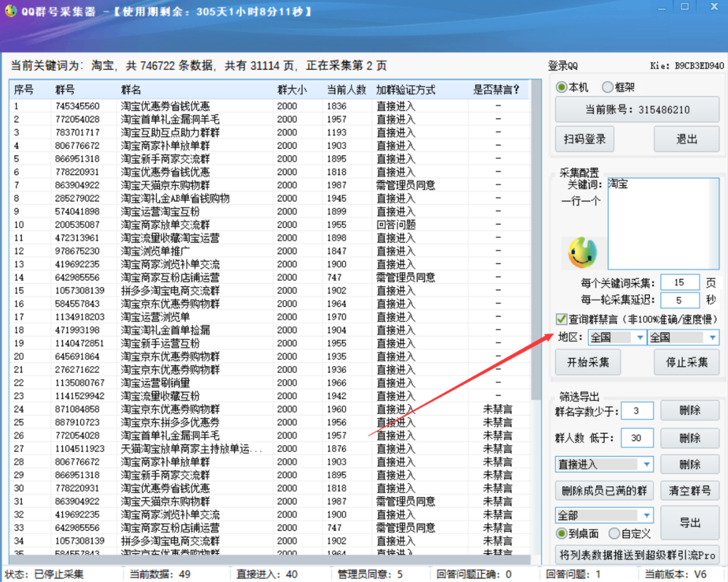Click group number 472313961

click(77, 238)
